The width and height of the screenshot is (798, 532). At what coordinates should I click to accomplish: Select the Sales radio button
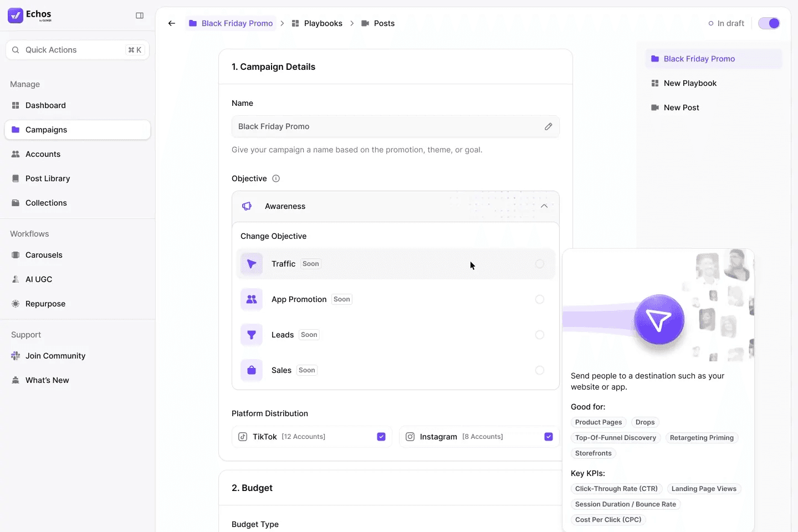coord(540,370)
